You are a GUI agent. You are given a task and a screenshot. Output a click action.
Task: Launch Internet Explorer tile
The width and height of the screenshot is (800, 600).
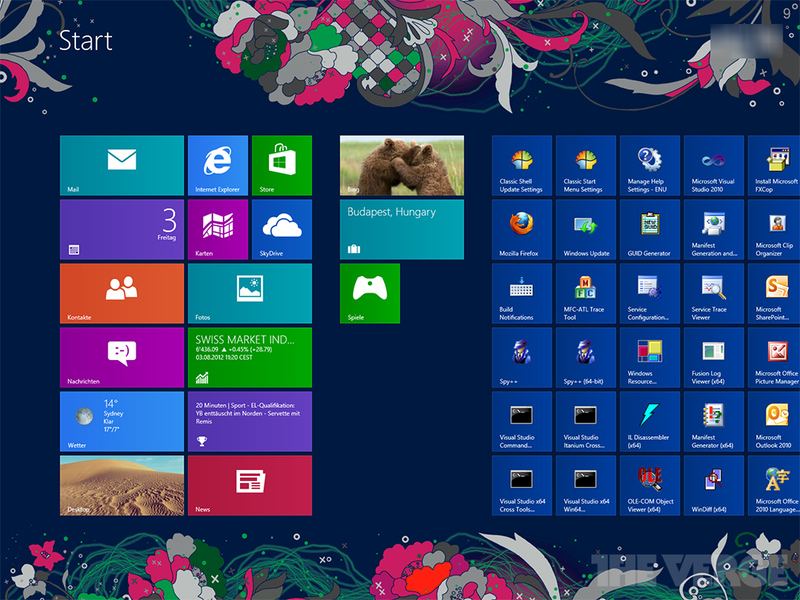(218, 165)
